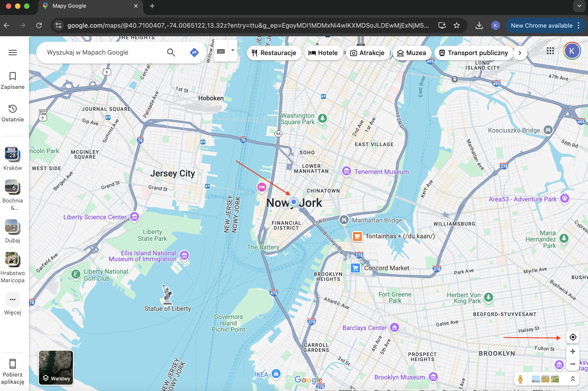
Task: Show more category chips with right chevron
Action: pyautogui.click(x=520, y=53)
